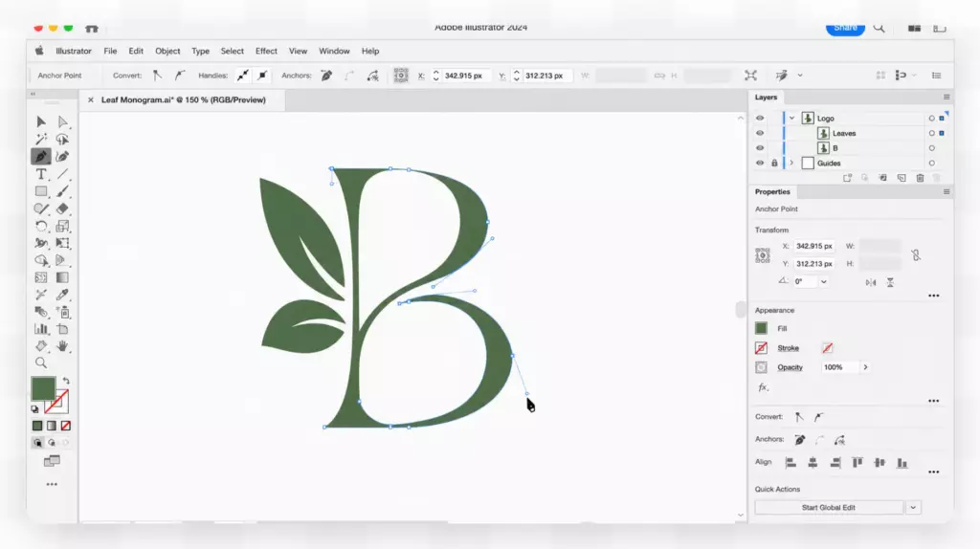Select the Hand tool
The image size is (980, 549).
62,345
